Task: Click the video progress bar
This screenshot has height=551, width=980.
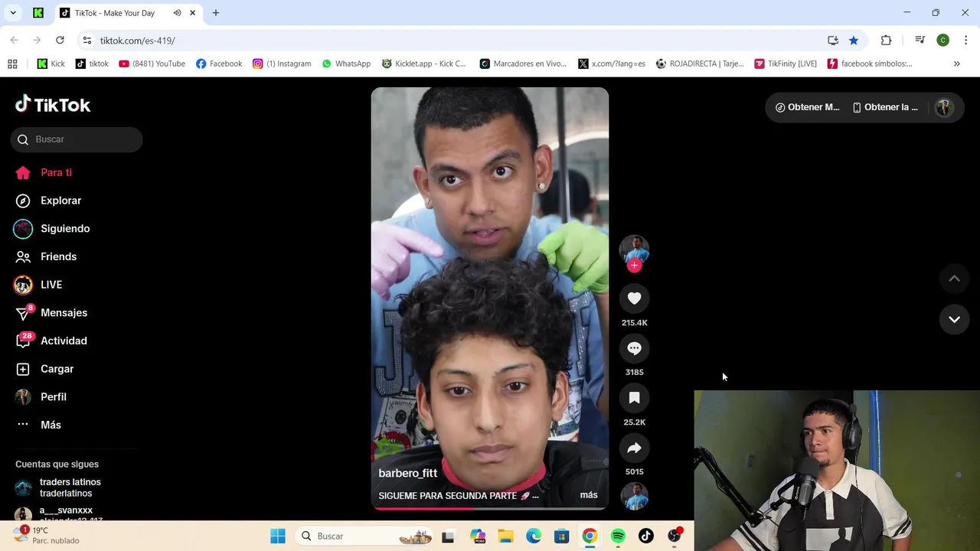Action: click(490, 507)
